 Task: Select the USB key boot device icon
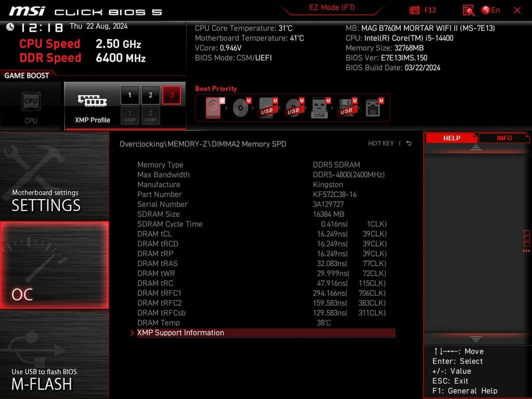321,108
